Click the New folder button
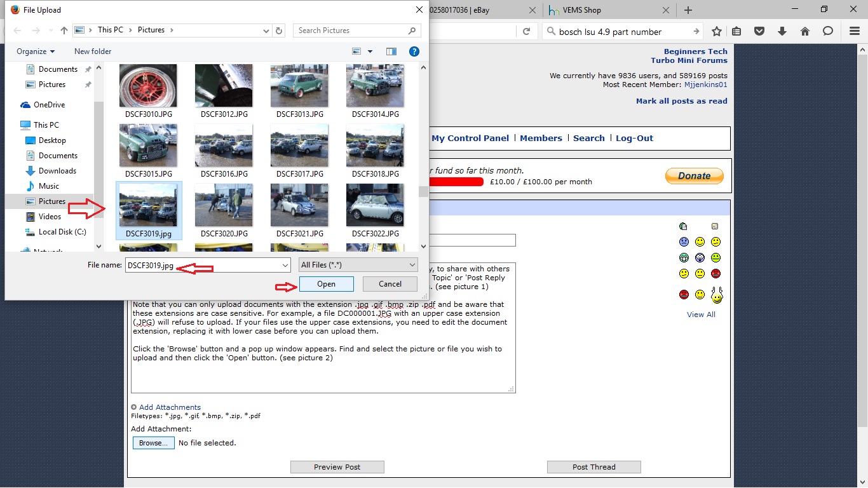 coord(93,51)
